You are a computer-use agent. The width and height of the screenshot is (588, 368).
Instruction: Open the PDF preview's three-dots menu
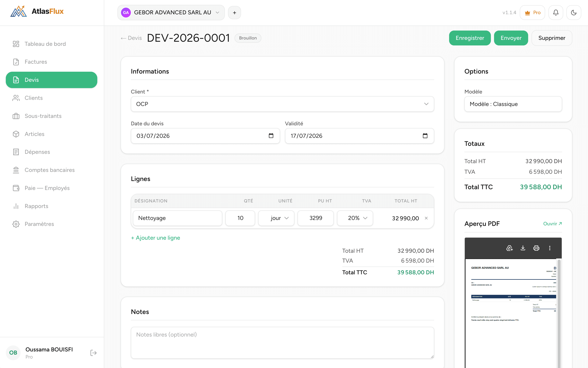[x=550, y=248]
